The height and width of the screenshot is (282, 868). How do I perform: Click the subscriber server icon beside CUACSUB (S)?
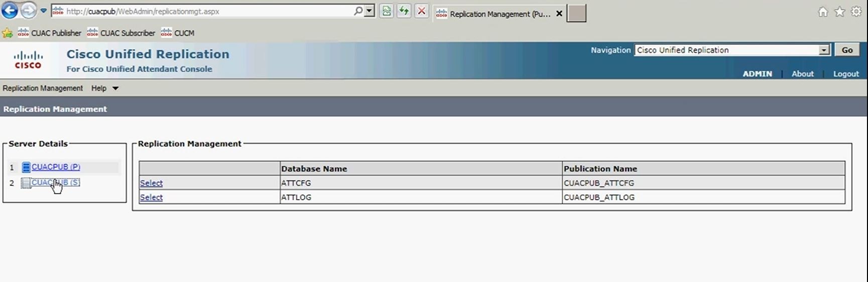pyautogui.click(x=26, y=183)
